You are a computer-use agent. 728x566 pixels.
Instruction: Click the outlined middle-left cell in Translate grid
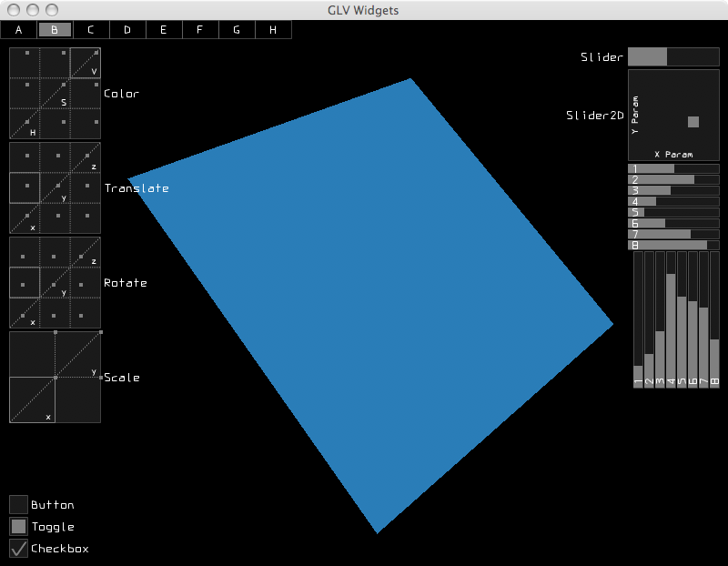25,188
